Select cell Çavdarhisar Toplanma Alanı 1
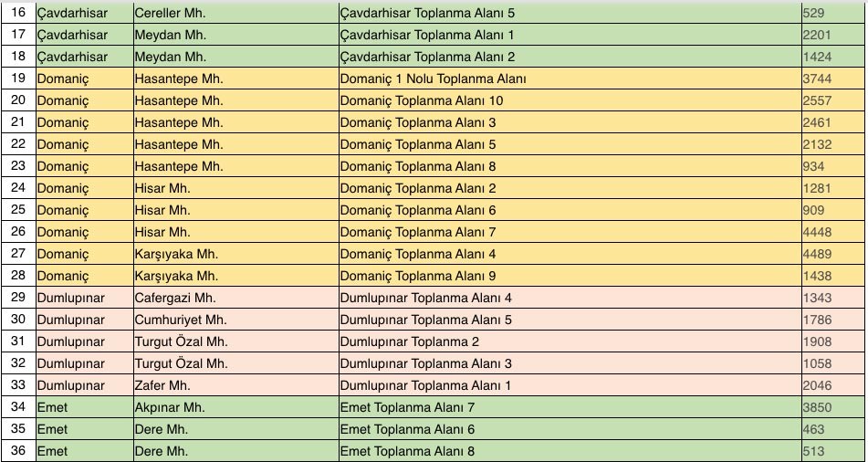This screenshot has width=868, height=462. (569, 35)
